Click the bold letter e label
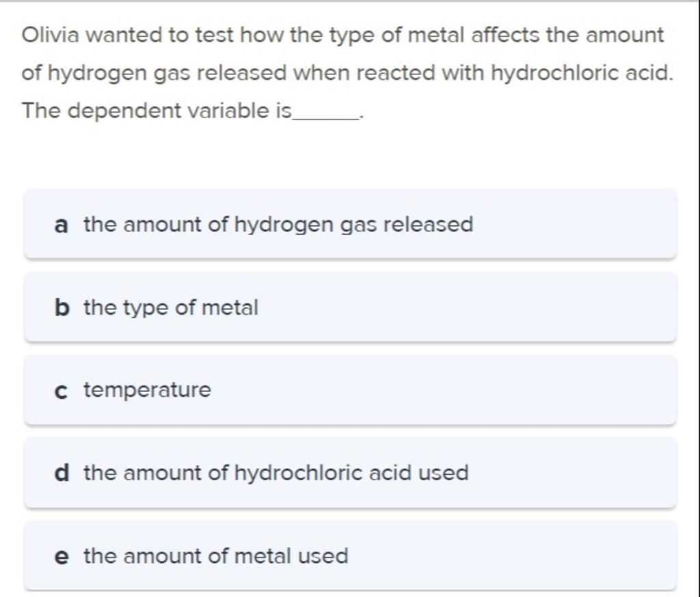700x597 pixels. coord(61,557)
